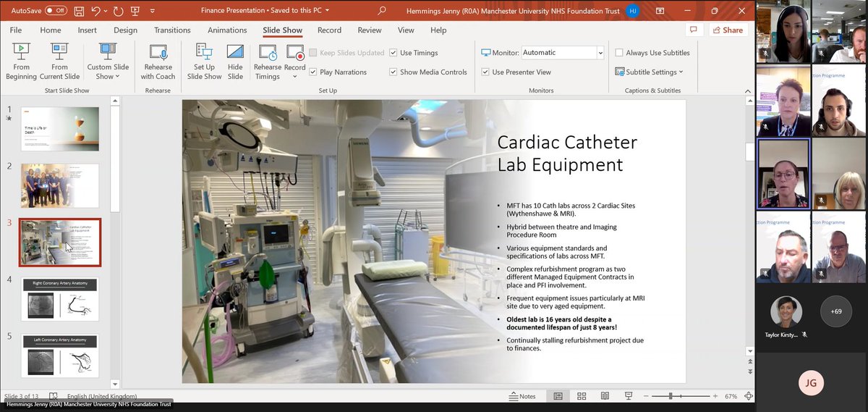This screenshot has width=868, height=412.
Task: Toggle Use Timings checkbox
Action: pos(393,53)
